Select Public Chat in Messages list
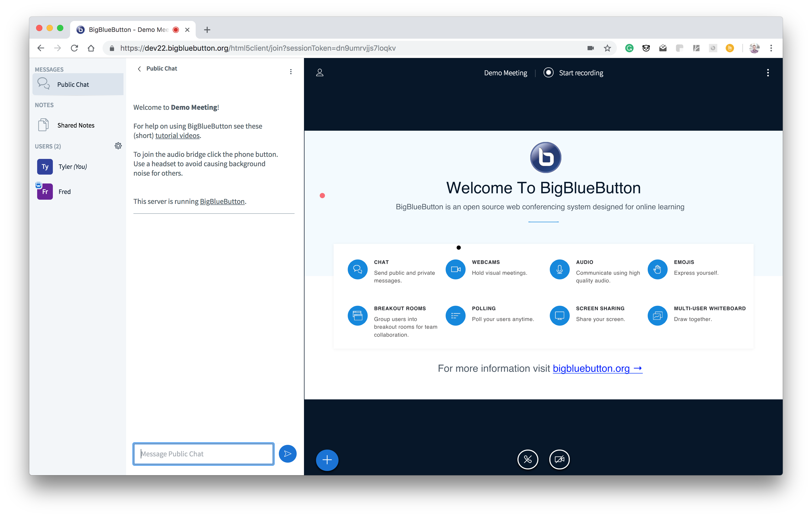Viewport: 812px width, 517px height. click(78, 84)
